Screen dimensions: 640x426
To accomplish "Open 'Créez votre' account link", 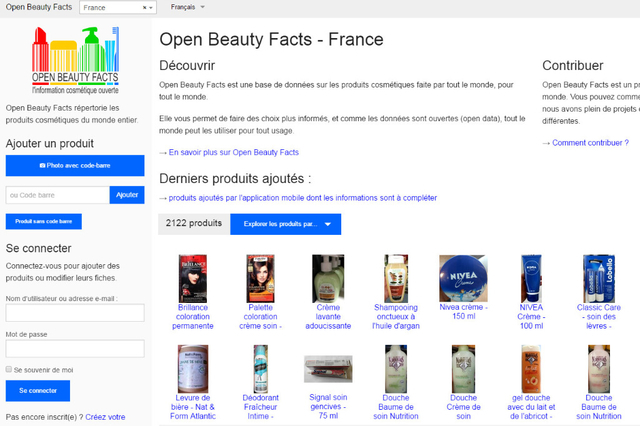I will pos(105,417).
